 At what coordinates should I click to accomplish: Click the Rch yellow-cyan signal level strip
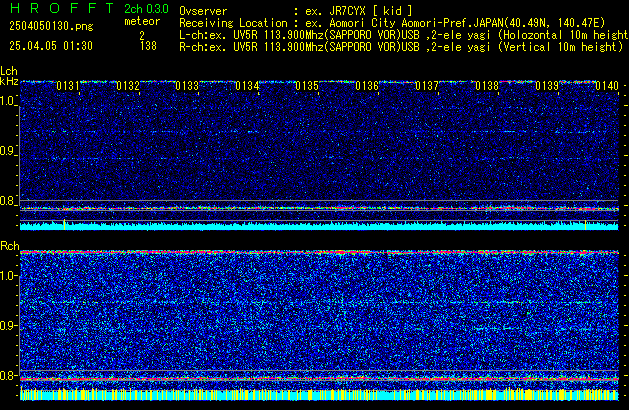click(319, 394)
